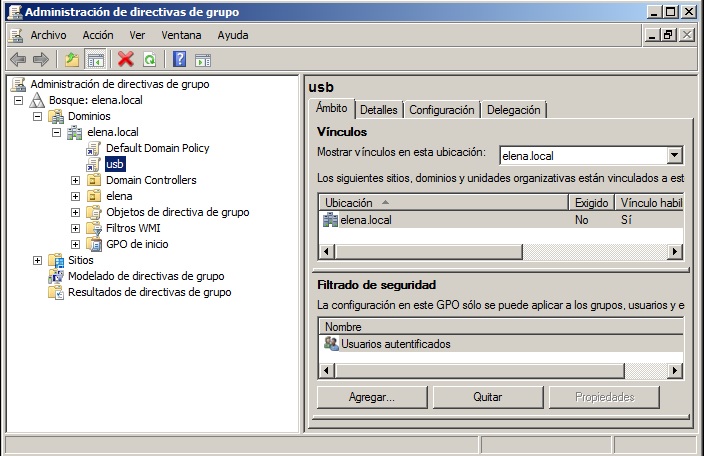Switch to the Delegación tab
This screenshot has height=456, width=704.
point(514,110)
